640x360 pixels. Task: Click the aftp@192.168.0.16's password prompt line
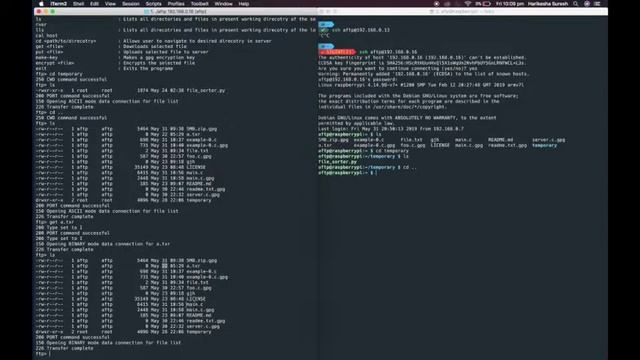[x=358, y=79]
